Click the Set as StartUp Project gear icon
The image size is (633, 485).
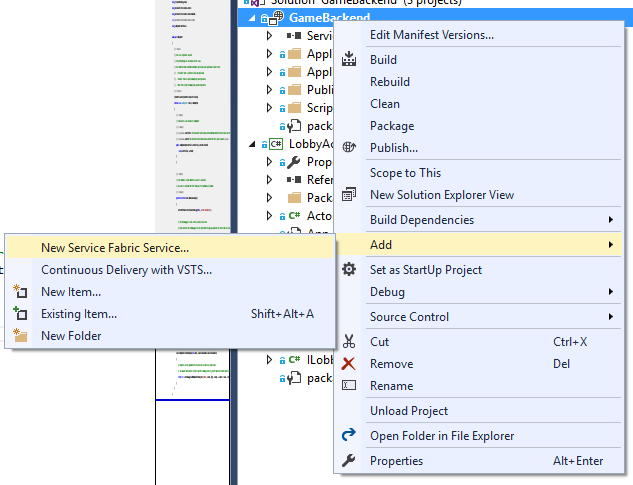pyautogui.click(x=349, y=270)
